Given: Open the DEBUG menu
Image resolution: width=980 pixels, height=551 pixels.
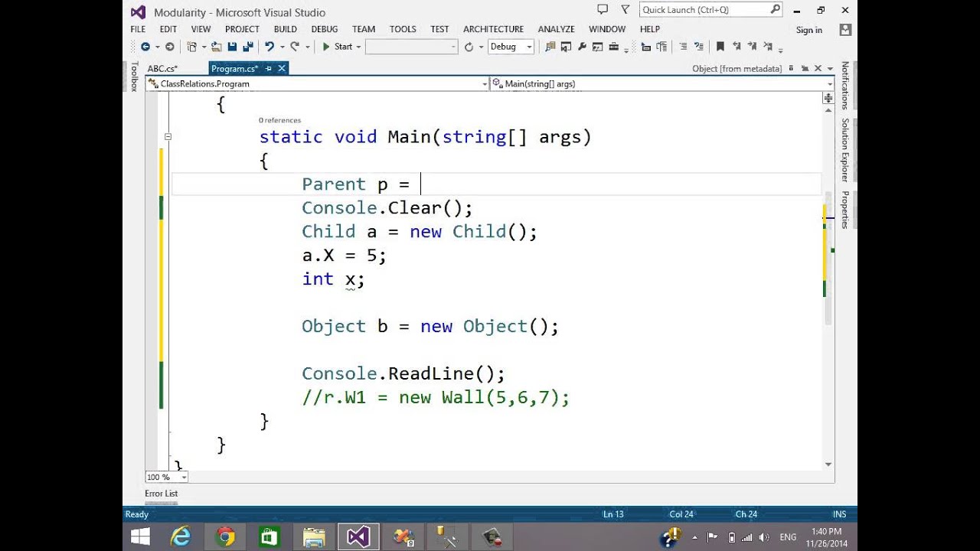Looking at the screenshot, I should coord(325,29).
